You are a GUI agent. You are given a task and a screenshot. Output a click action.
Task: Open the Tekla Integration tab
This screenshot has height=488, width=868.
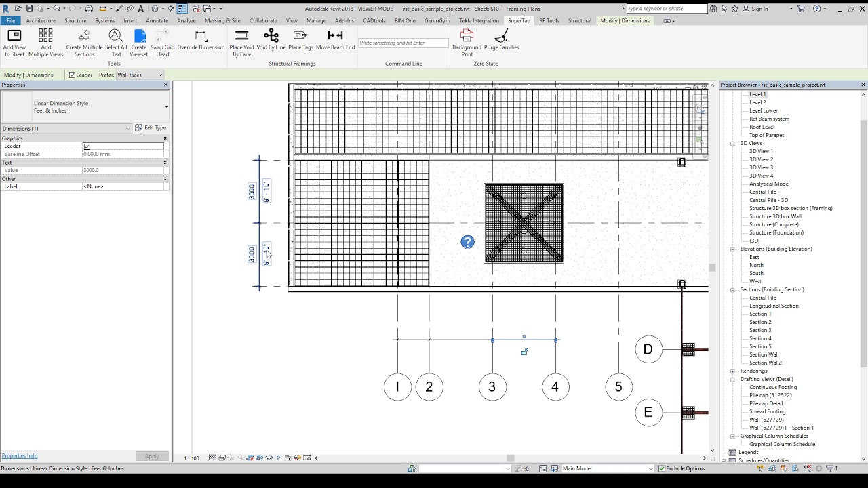point(479,21)
